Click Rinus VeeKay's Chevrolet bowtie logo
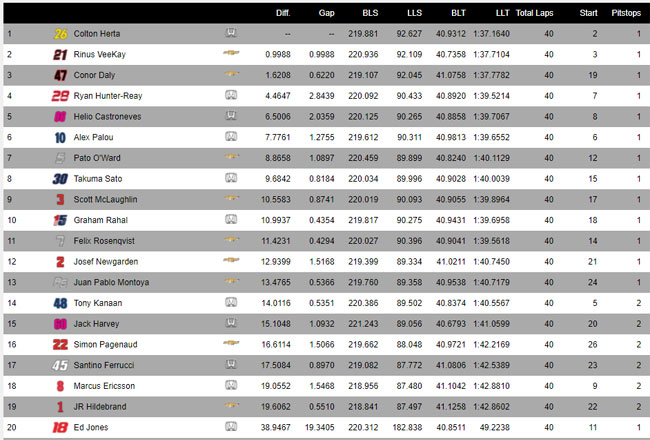650x440 pixels. (x=231, y=53)
